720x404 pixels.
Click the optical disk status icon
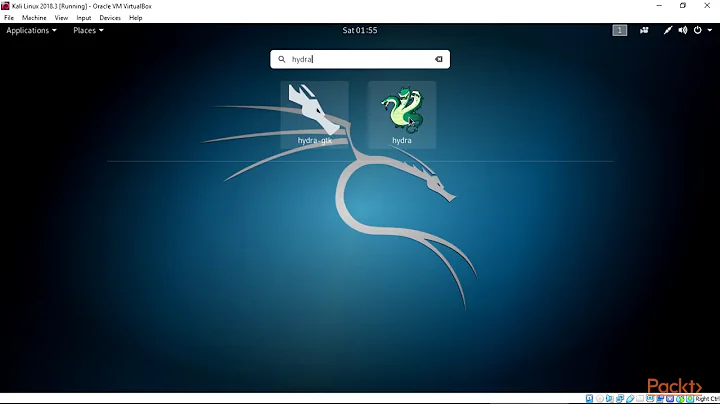(x=600, y=399)
